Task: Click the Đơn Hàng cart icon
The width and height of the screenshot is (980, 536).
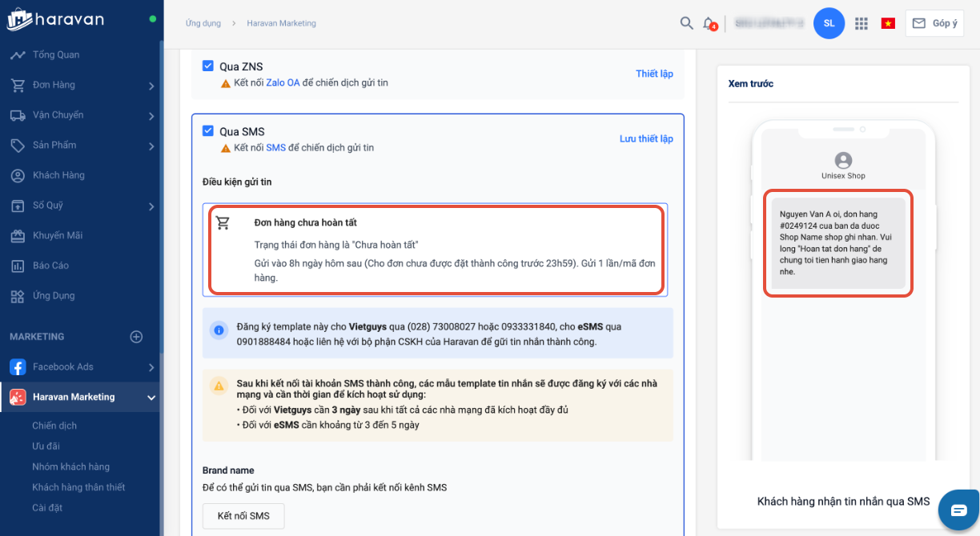Action: (x=18, y=85)
